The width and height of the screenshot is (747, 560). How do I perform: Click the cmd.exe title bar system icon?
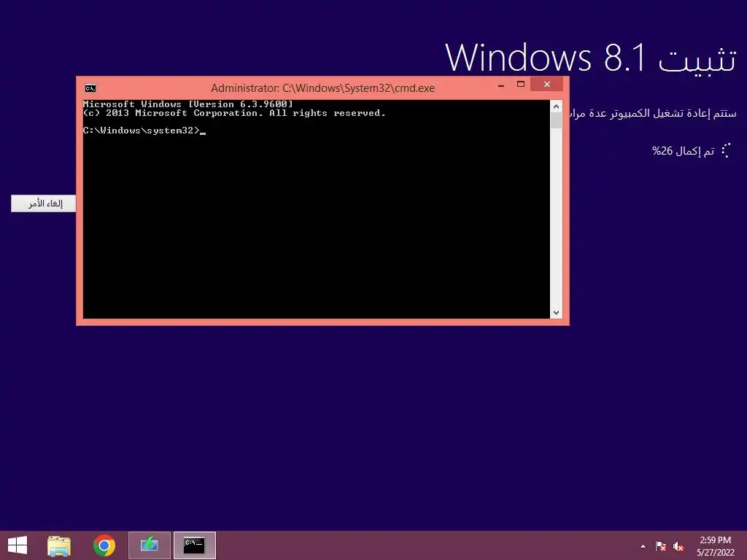(x=90, y=88)
